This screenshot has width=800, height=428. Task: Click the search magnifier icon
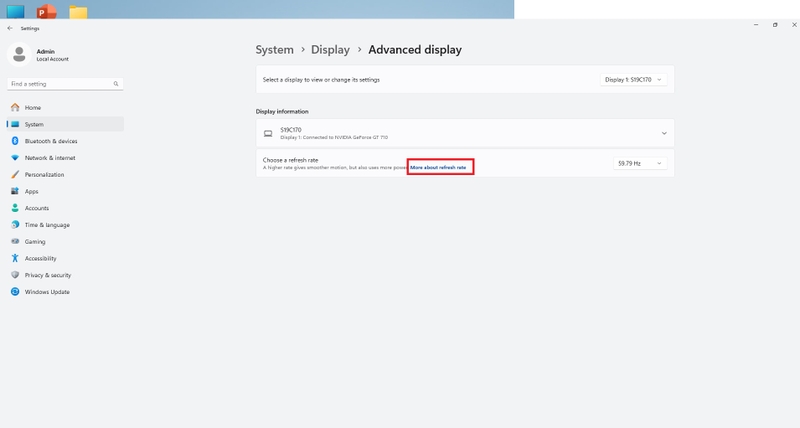point(116,84)
